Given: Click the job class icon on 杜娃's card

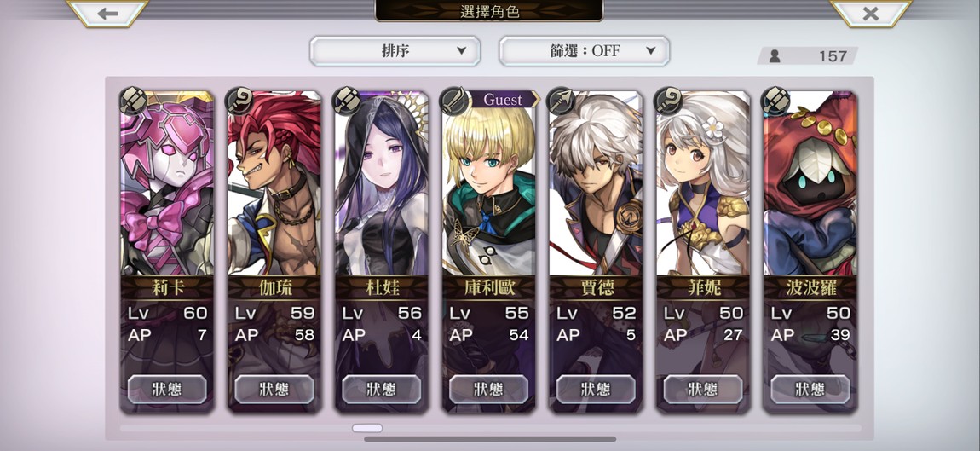Looking at the screenshot, I should click(347, 100).
